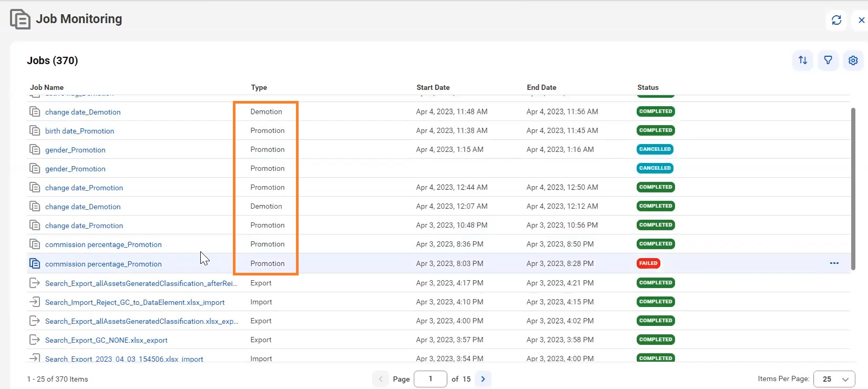This screenshot has height=389, width=868.
Task: Click the FAILED status badge
Action: click(648, 263)
